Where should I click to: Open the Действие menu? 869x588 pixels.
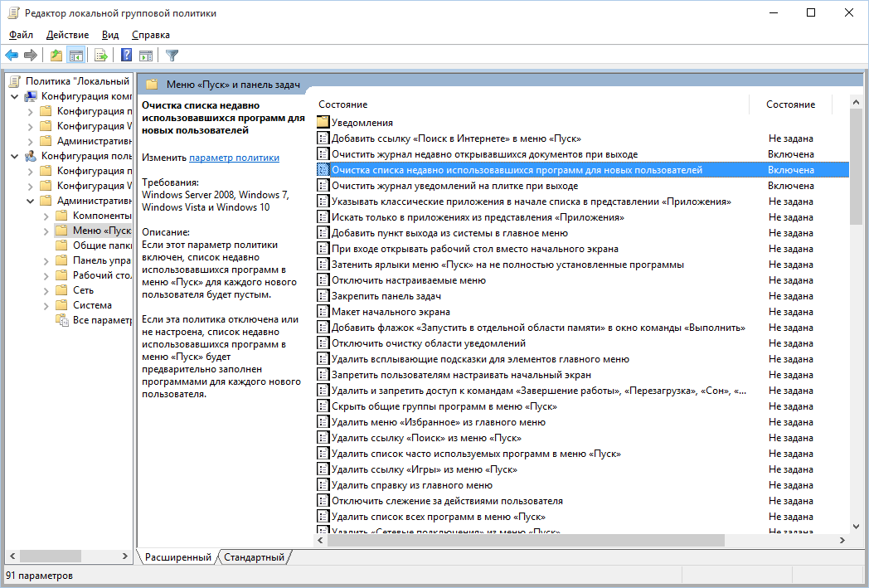click(67, 35)
